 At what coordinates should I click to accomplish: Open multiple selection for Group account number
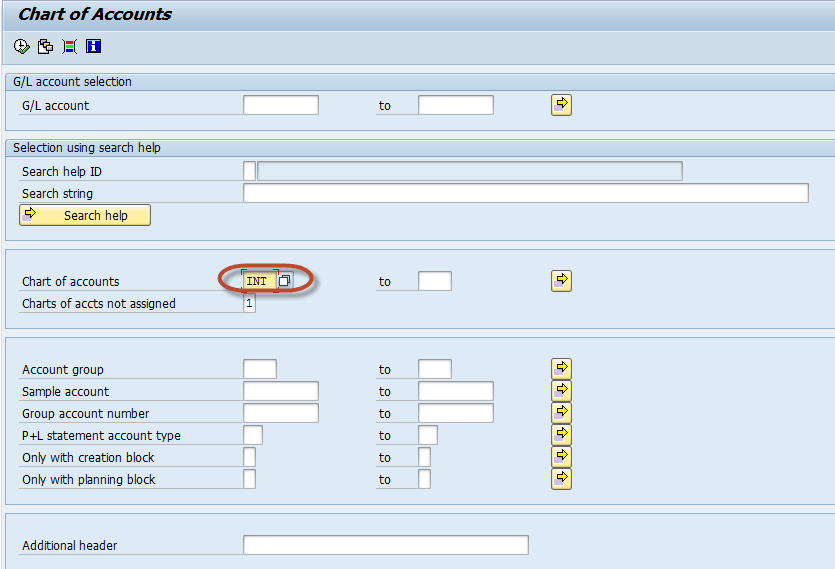coord(561,412)
